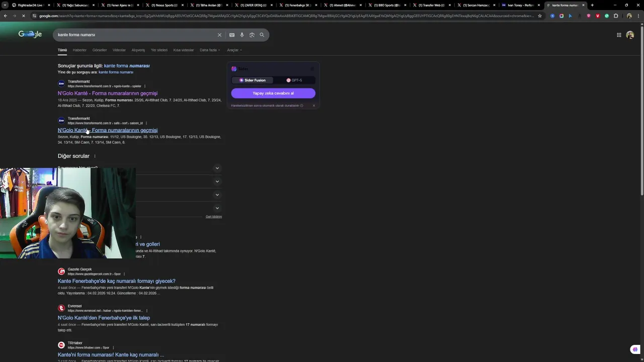Switch to Alışveriş tab
Screen dimensions: 644x362
pyautogui.click(x=138, y=50)
